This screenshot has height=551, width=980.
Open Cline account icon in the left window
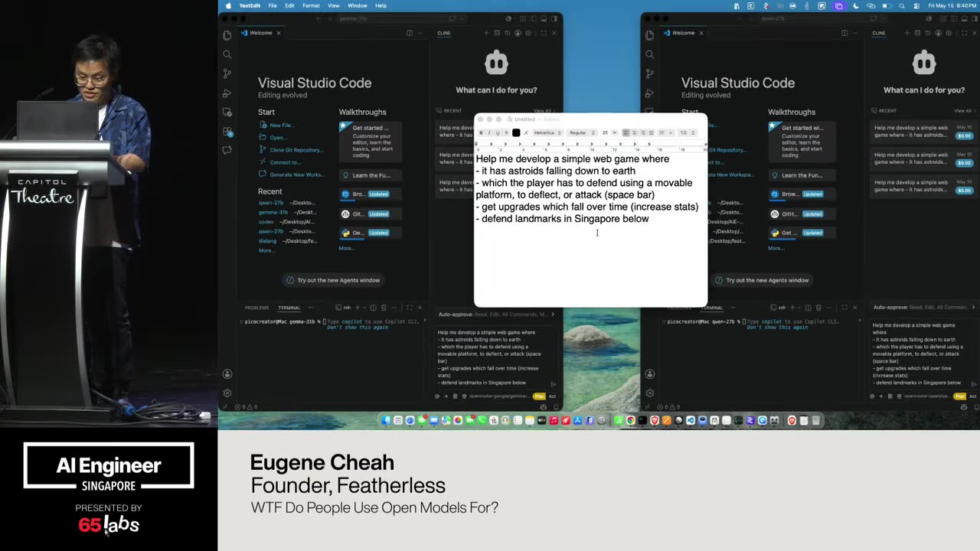[518, 33]
